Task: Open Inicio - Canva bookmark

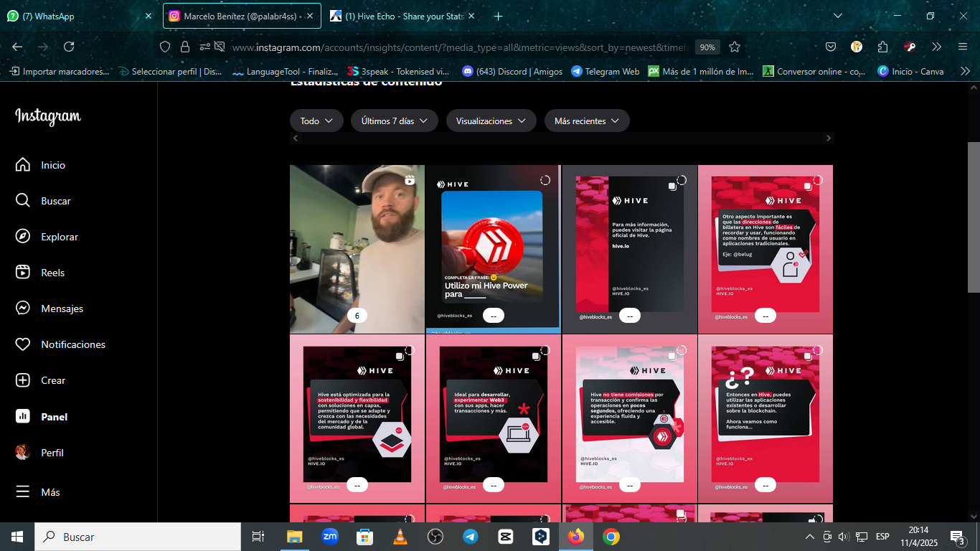Action: (911, 71)
